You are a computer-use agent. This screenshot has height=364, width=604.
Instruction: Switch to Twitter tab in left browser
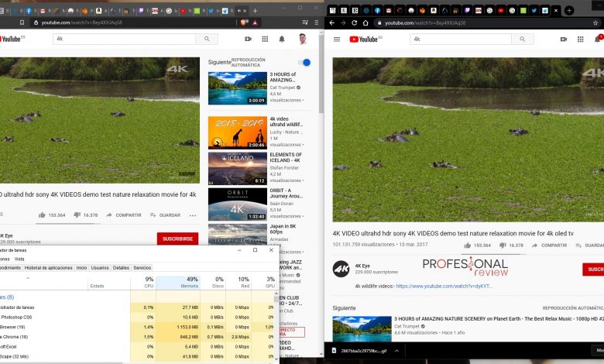[x=211, y=11]
